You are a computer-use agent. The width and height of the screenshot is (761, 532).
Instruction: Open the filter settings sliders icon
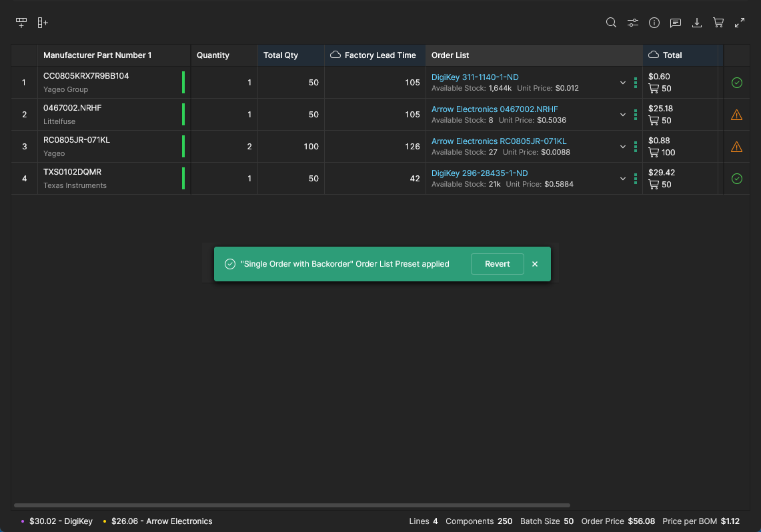pyautogui.click(x=633, y=23)
